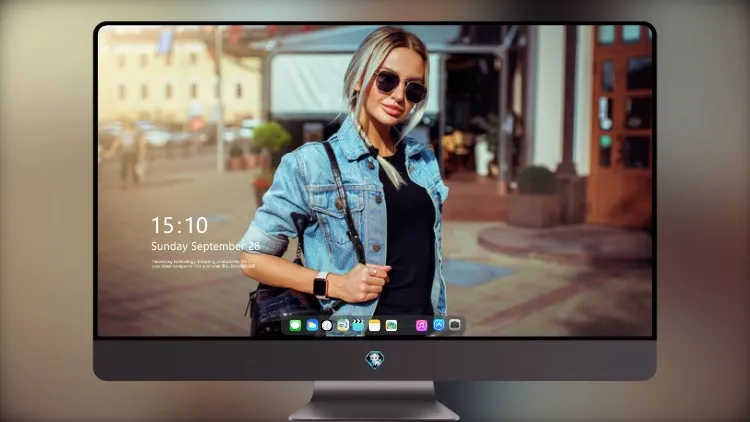Viewport: 750px width, 422px height.
Task: Open the icon between Clock and clapperboard
Action: [x=342, y=325]
